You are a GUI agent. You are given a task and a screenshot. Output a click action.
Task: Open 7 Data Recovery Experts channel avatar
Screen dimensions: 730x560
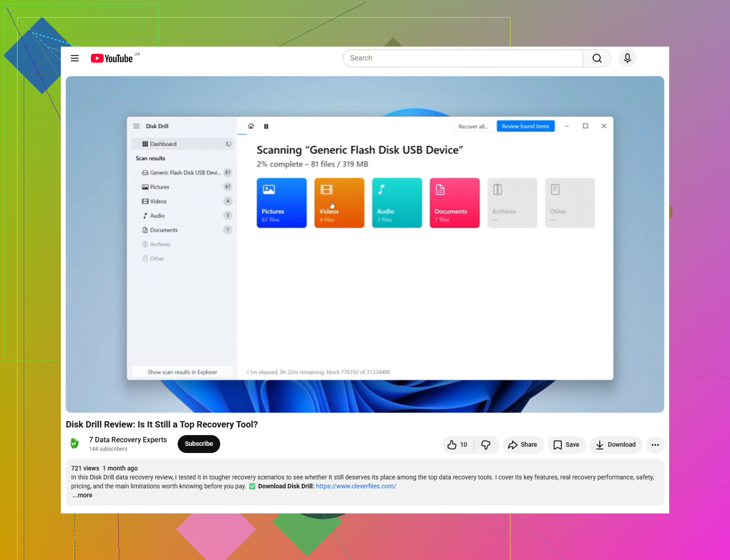[75, 444]
